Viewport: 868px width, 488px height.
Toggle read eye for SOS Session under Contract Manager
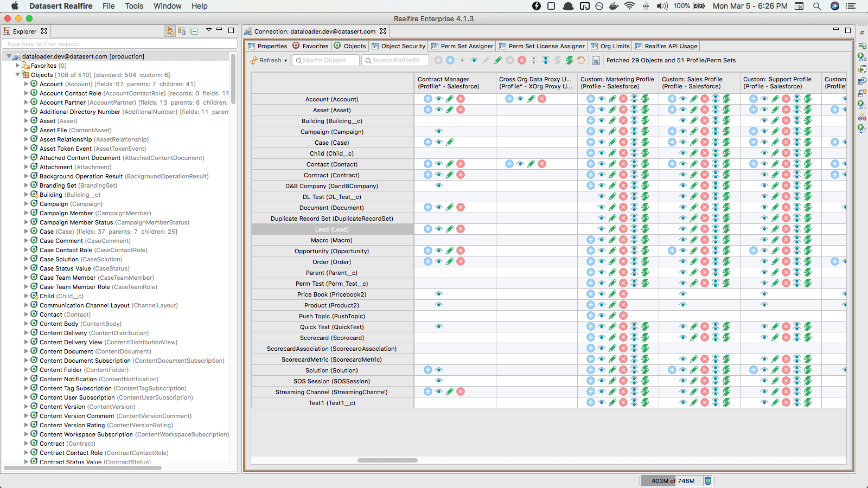(x=439, y=381)
